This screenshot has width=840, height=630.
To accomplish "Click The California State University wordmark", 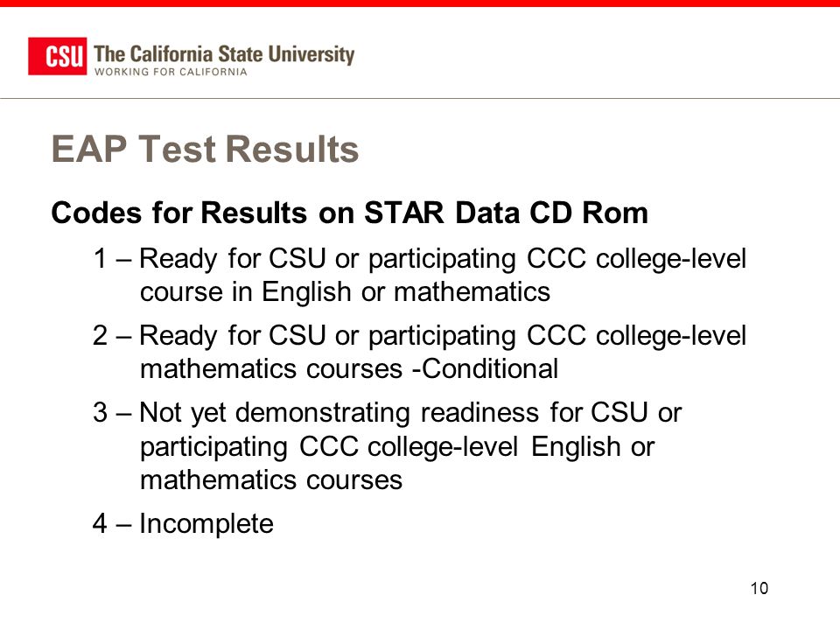I will pyautogui.click(x=224, y=54).
